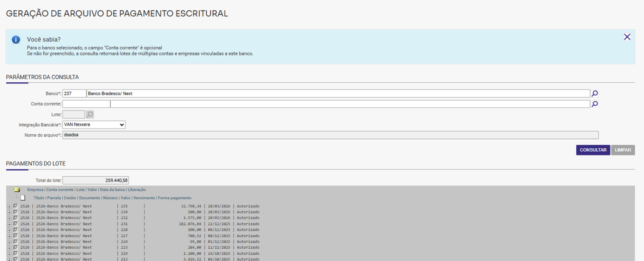Click the date 01/12/2025 in lote 224 row

tap(219, 241)
